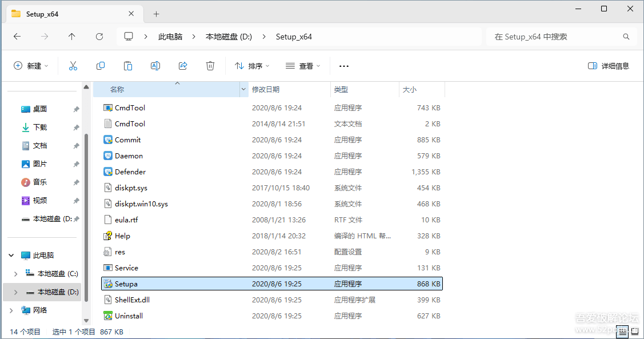
Task: Open the 名称 column filter dropdown arrow
Action: pyautogui.click(x=243, y=89)
